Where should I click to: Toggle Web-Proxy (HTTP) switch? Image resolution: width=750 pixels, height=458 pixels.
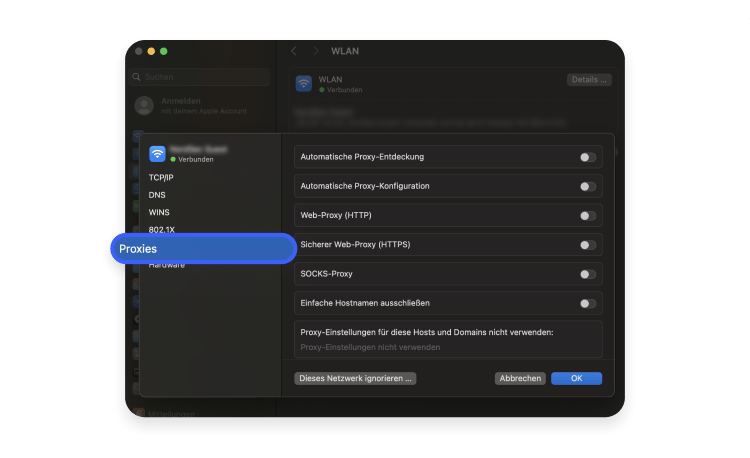pyautogui.click(x=588, y=216)
